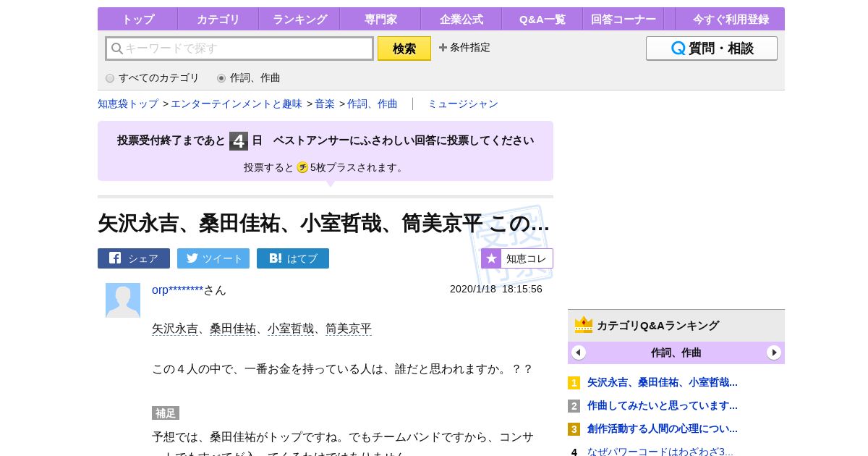This screenshot has height=456, width=868.
Task: Add the question to 知恵コレ
Action: 517,258
